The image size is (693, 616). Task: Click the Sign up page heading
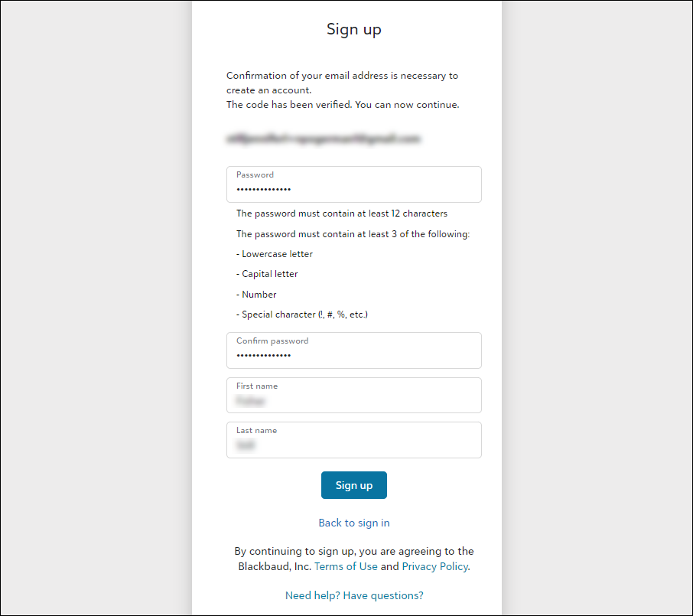point(354,30)
